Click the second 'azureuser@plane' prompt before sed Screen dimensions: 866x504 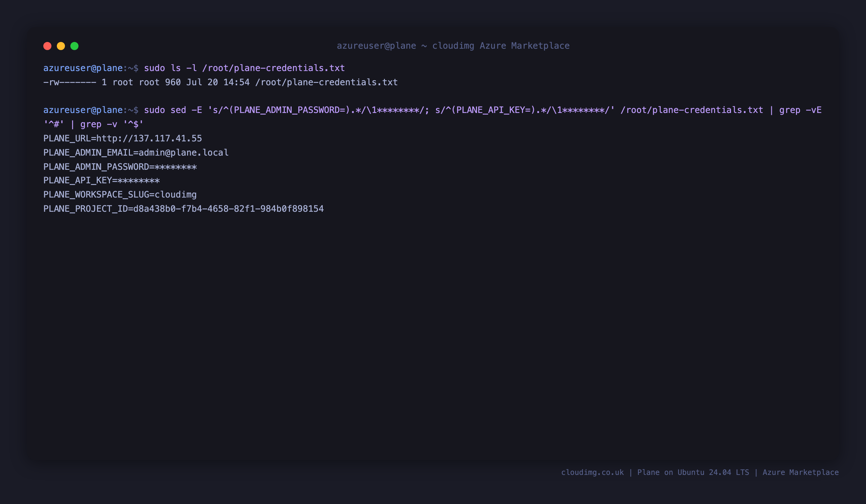point(83,110)
